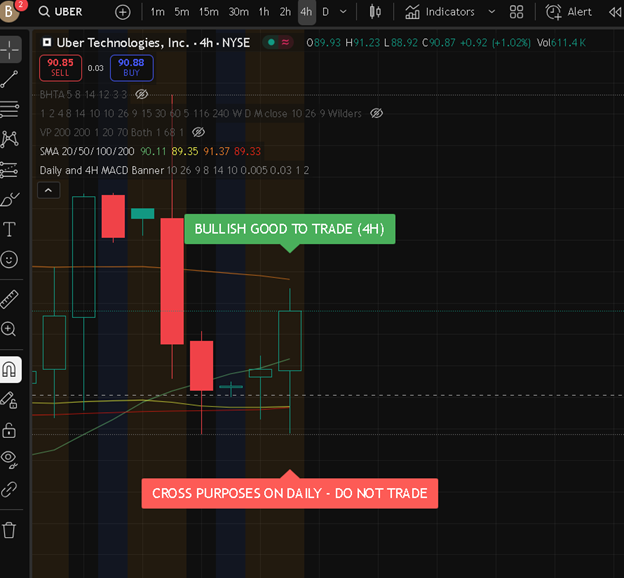Viewport: 624px width, 578px height.
Task: Click the BULLISH GOOD TO TRADE (4H) label
Action: click(290, 229)
